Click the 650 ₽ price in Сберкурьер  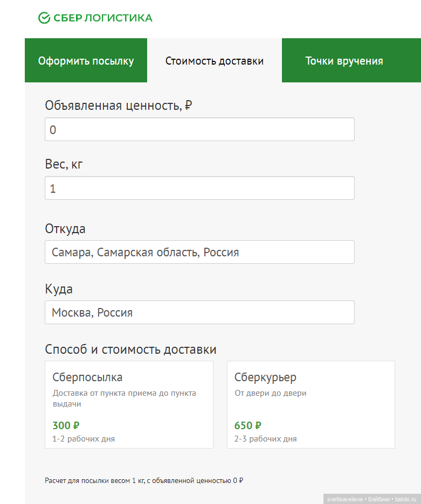(x=248, y=425)
